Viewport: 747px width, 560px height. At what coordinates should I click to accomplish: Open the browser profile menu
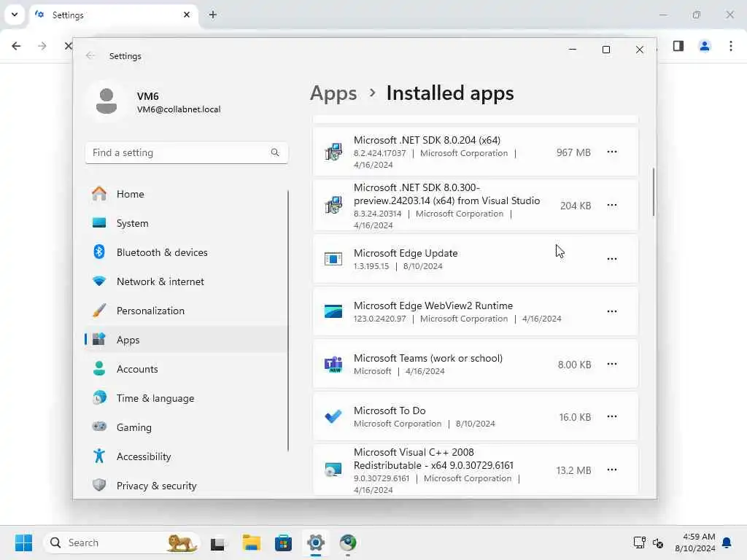[x=705, y=46]
